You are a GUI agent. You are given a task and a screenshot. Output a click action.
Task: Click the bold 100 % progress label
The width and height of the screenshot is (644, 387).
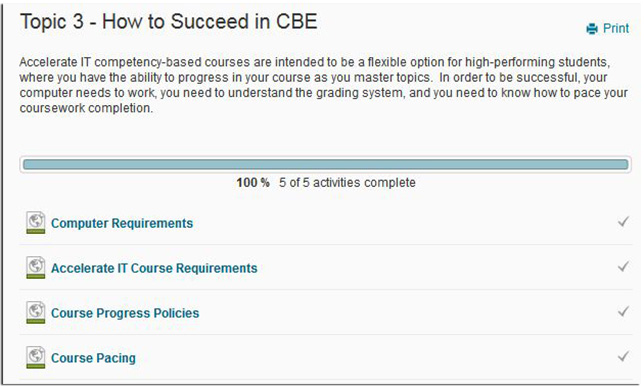click(x=253, y=182)
